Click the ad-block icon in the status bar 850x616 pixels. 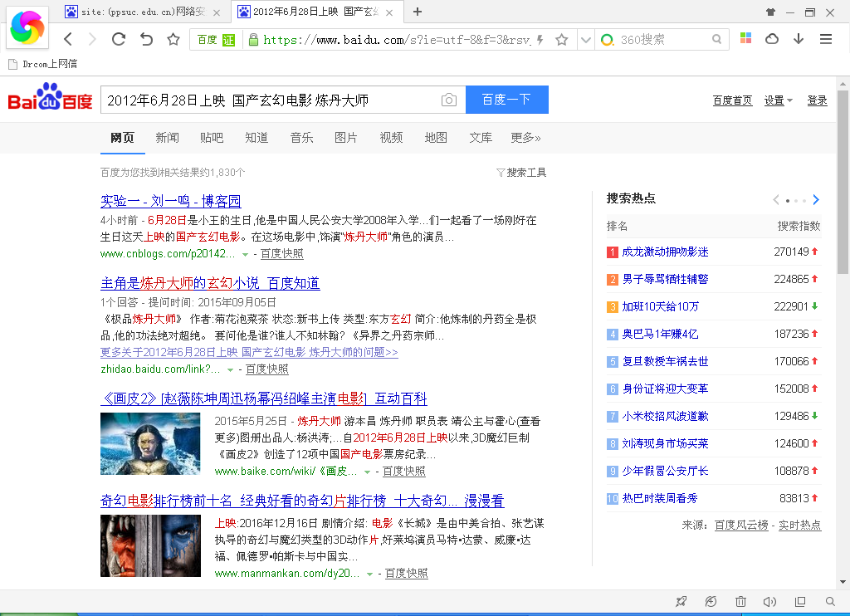click(711, 601)
